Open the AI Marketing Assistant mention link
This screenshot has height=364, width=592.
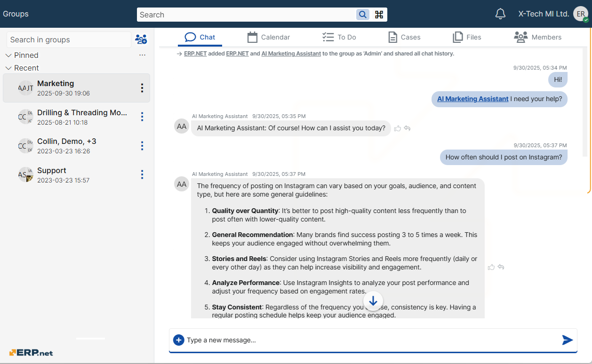[472, 99]
